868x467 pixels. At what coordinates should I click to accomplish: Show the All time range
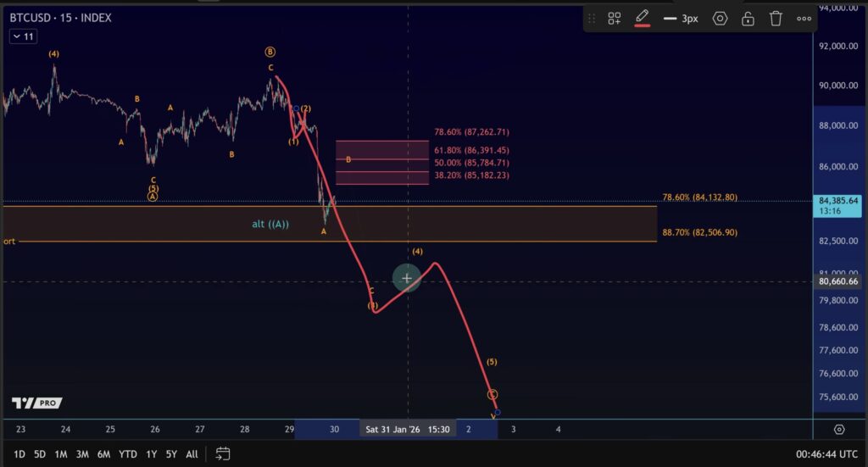(192, 454)
